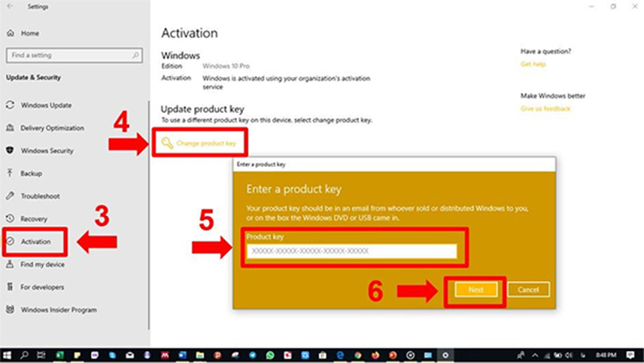
Task: Open the volume control in the tray
Action: click(569, 355)
